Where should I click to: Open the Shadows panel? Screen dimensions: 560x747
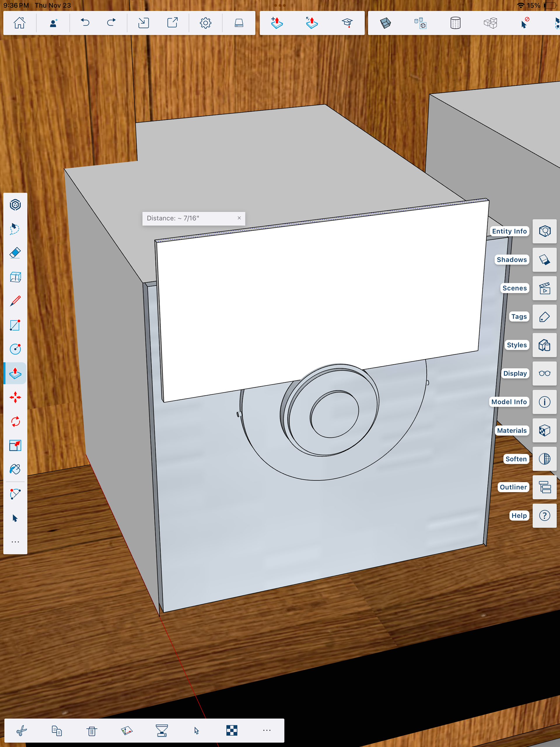[544, 260]
